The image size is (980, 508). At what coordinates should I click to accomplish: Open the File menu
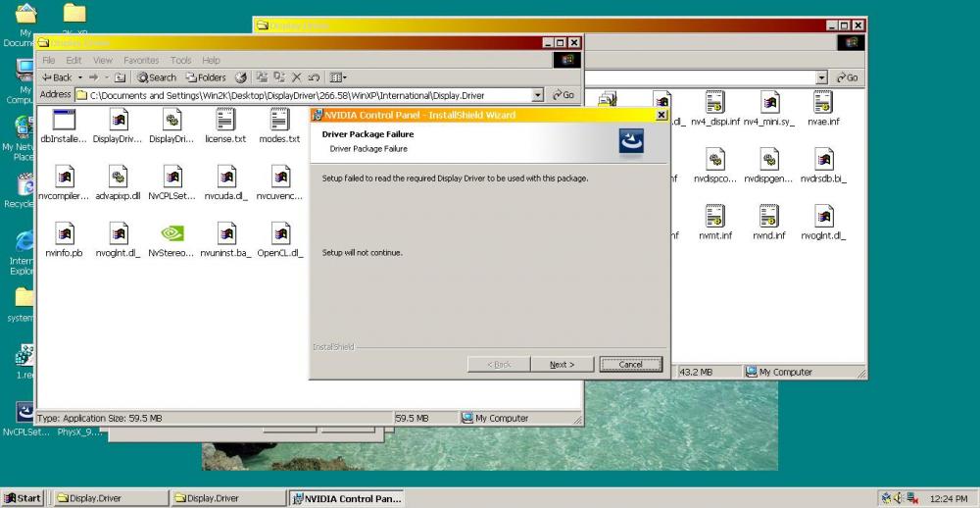pos(49,60)
